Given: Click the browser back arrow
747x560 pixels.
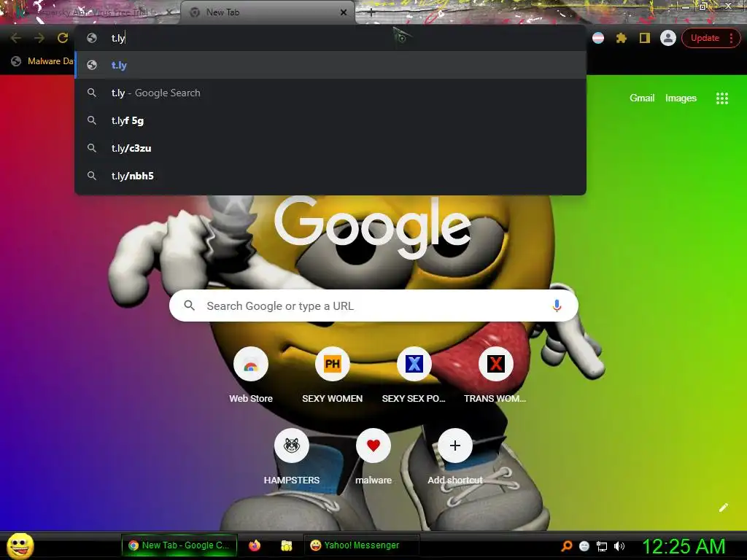Looking at the screenshot, I should (16, 38).
